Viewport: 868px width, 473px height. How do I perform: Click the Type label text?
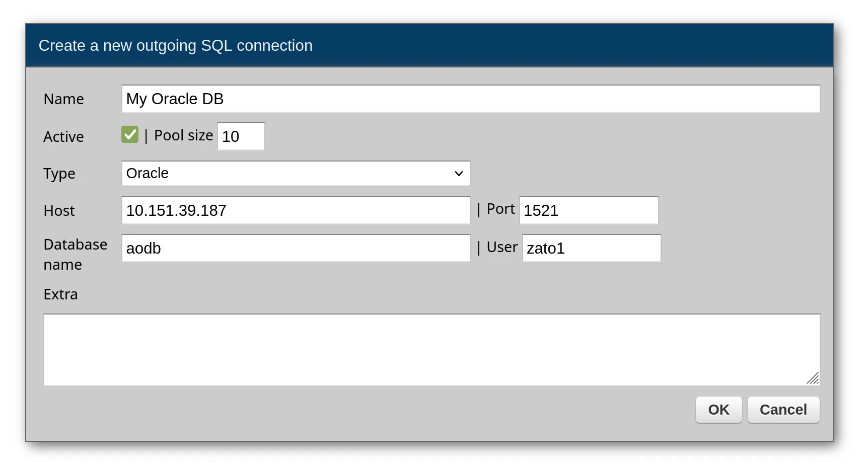pyautogui.click(x=59, y=174)
